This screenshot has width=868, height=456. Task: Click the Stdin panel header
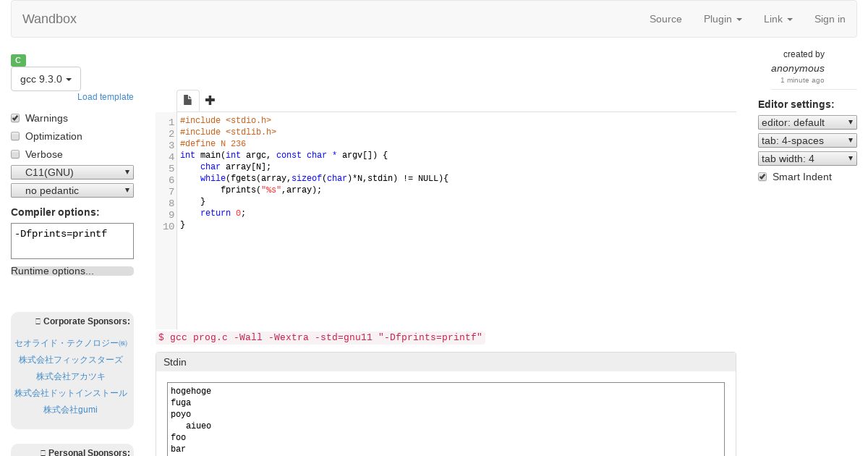coord(446,362)
